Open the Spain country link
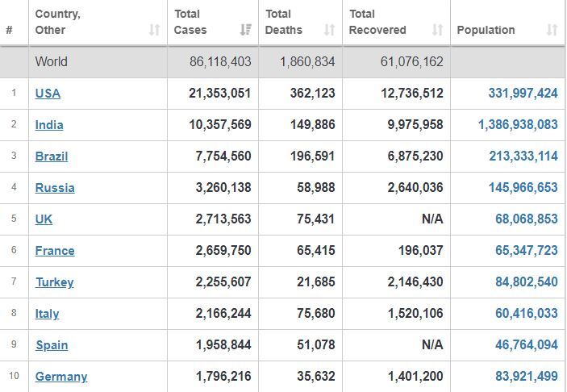Screen dimensions: 567x392 pos(52,345)
